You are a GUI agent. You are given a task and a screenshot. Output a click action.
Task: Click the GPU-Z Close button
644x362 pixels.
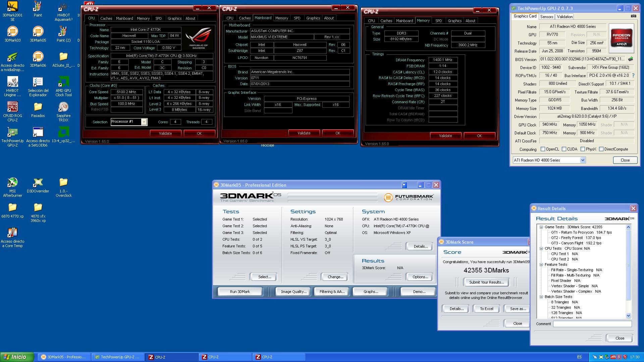[x=625, y=160]
